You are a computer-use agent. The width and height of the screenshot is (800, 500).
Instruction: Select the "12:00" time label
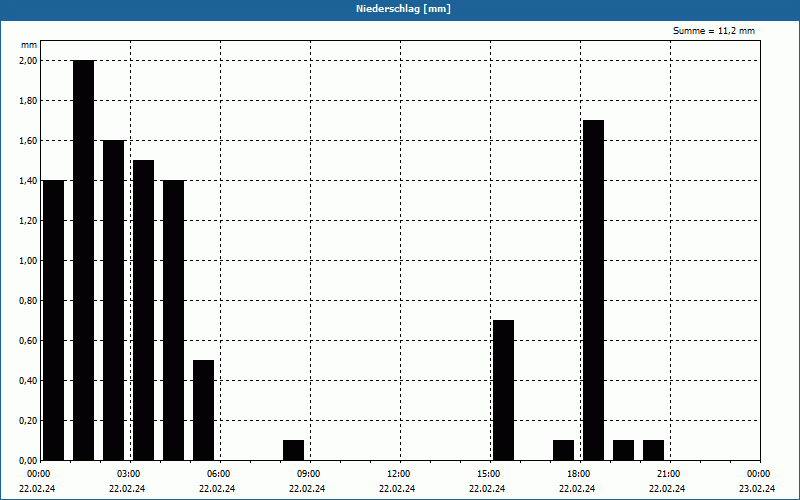pyautogui.click(x=399, y=474)
